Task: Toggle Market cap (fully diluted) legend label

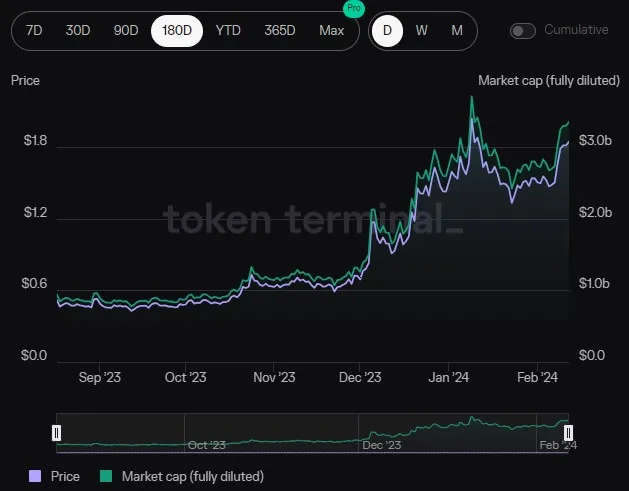Action: (192, 477)
